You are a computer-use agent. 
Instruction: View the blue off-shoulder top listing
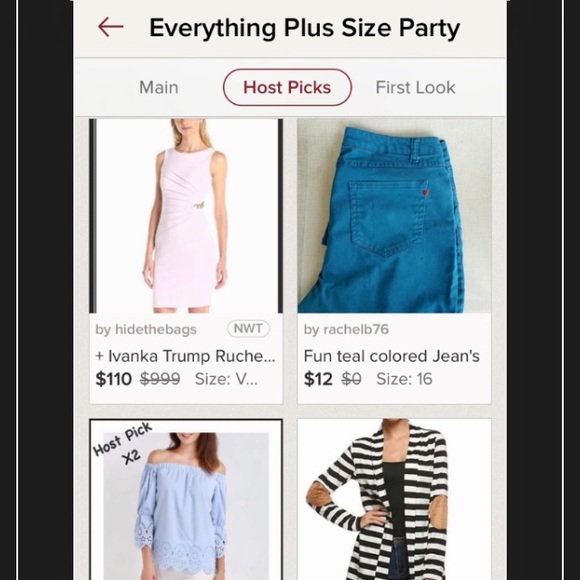(186, 499)
